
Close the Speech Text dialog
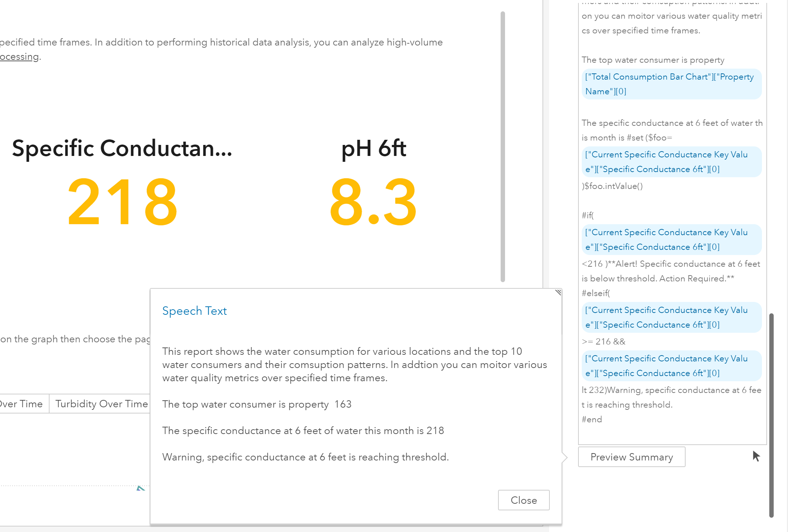tap(523, 500)
